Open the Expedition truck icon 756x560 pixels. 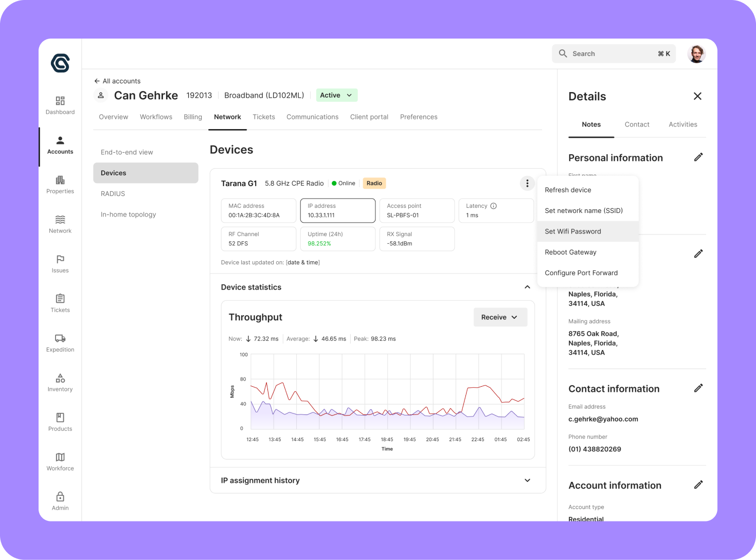[x=60, y=338]
